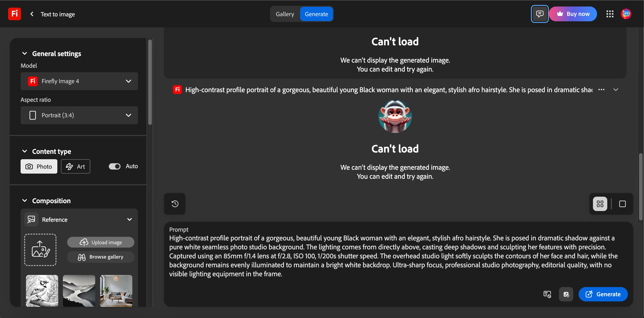
Task: Open the Portrait (3:4) aspect ratio dropdown
Action: (x=79, y=115)
